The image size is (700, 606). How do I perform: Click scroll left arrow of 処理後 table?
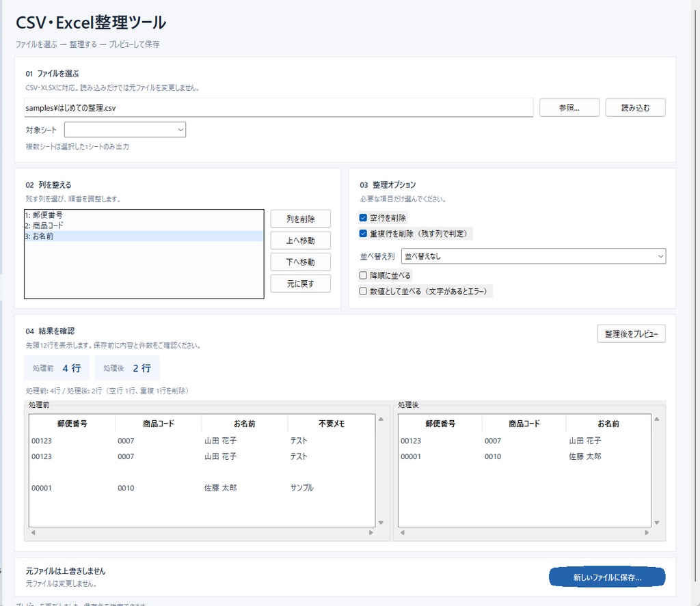pos(402,532)
